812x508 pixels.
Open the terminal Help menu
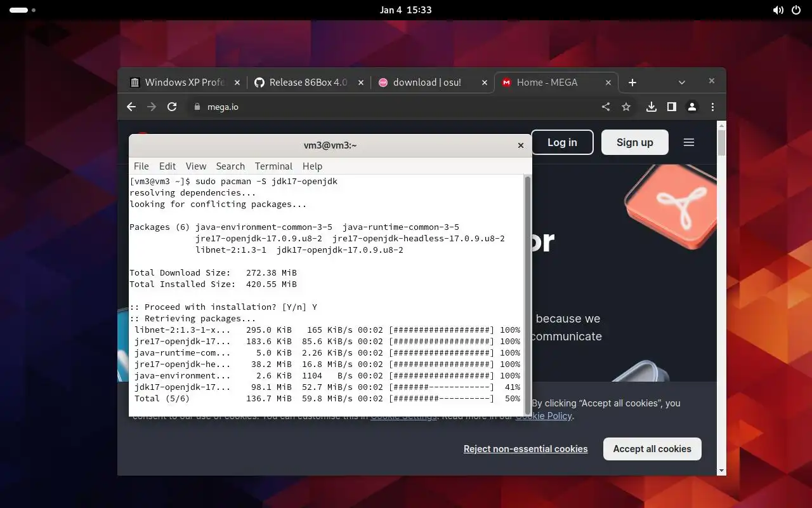point(312,166)
